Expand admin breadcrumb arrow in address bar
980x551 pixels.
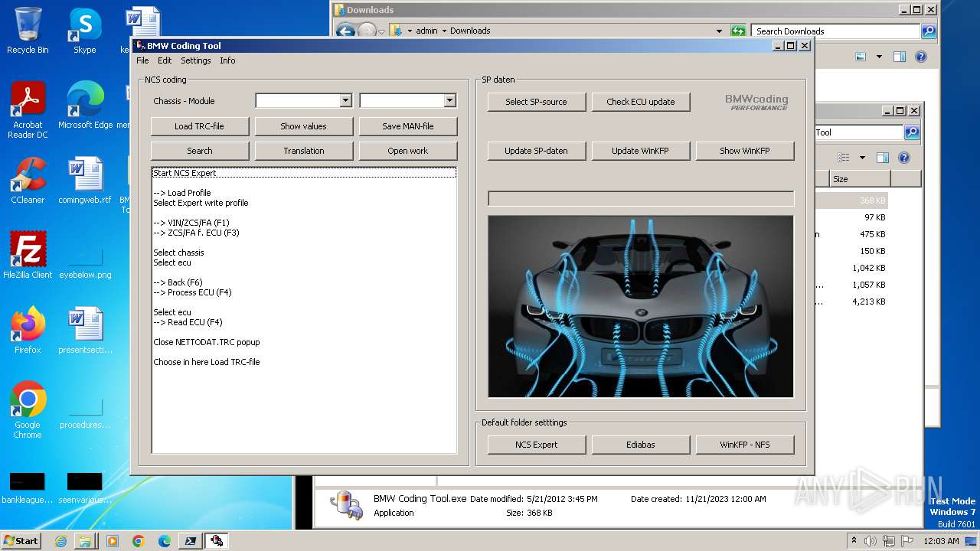(x=444, y=31)
